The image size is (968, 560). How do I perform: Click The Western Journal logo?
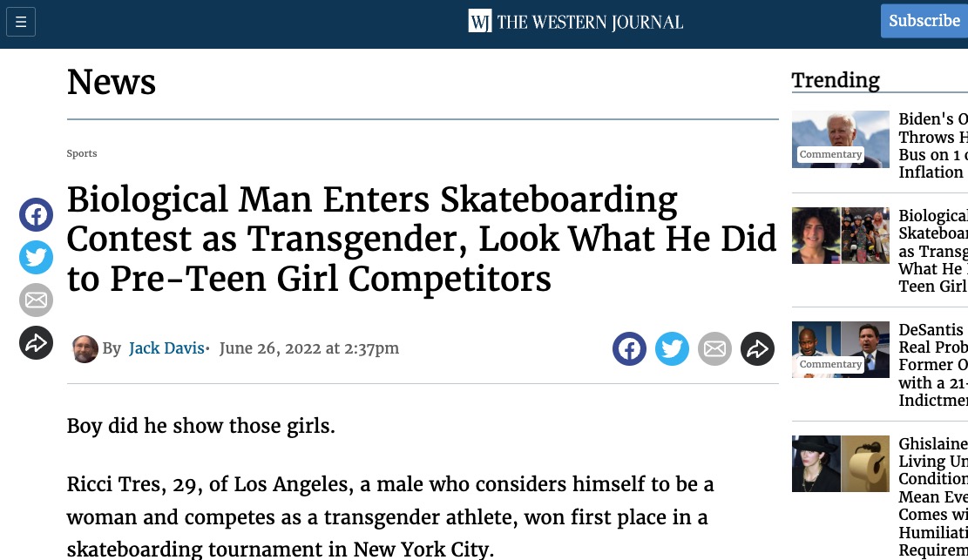(x=575, y=22)
